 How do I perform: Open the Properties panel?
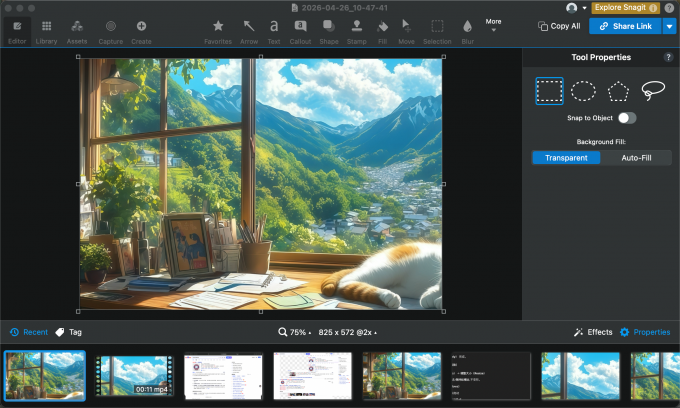pos(645,332)
